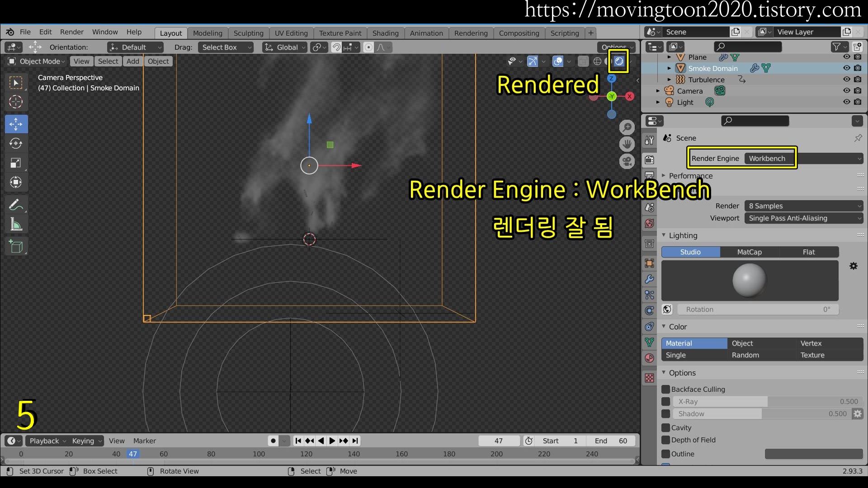Screen dimensions: 868x488
Task: Toggle the use preview range clock icon
Action: pos(529,441)
